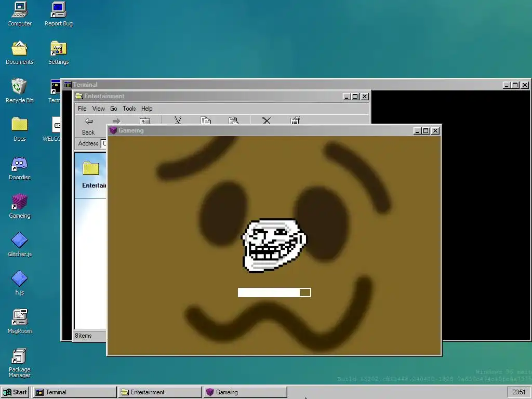Select the Glitcher.js file icon
The image size is (532, 399).
[x=19, y=245]
